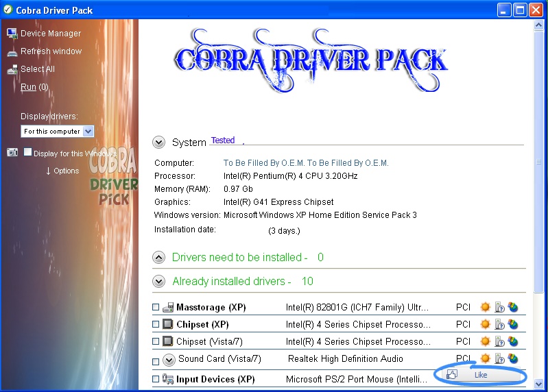Click 'Microsoft PS/2 Port Mouse (Intelli...' text
548x392 pixels.
[x=357, y=380]
